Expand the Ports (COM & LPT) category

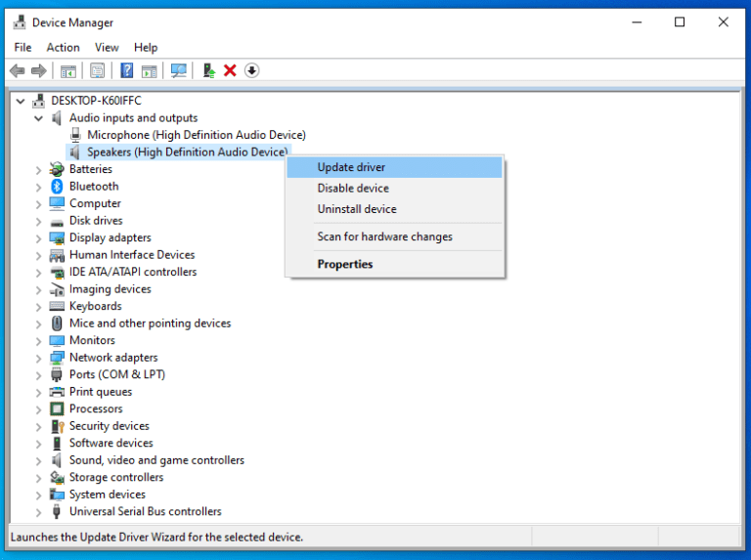39,374
